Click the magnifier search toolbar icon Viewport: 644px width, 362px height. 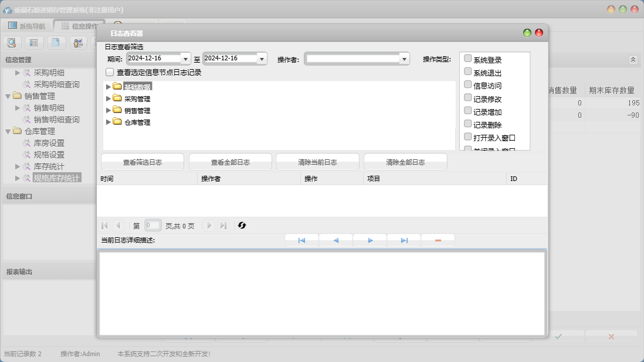(x=12, y=42)
